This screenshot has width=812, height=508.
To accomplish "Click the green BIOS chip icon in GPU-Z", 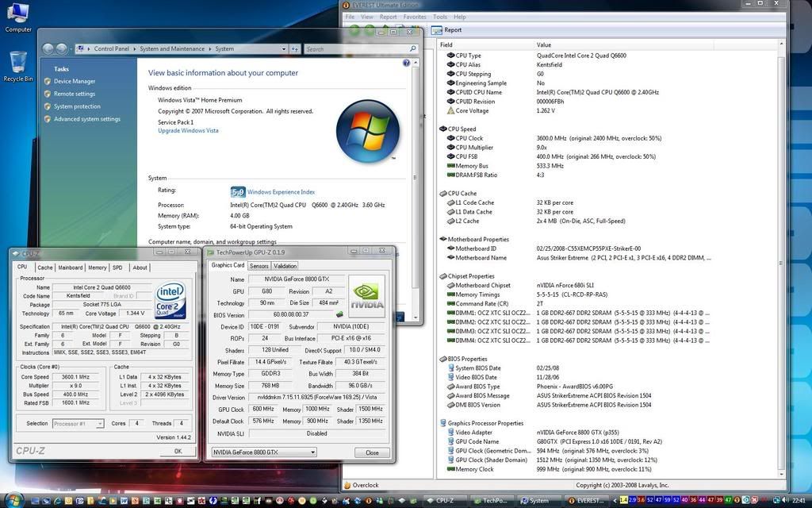I will click(x=340, y=314).
